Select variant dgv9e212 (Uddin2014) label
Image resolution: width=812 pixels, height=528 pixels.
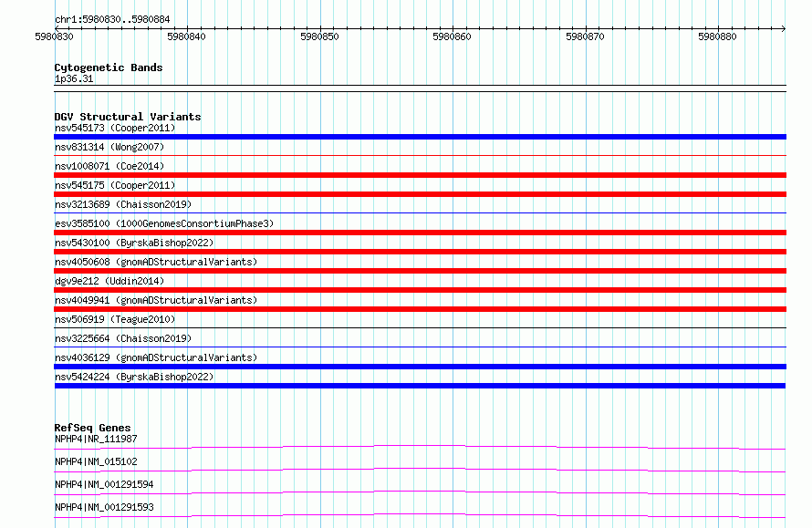[x=109, y=281]
